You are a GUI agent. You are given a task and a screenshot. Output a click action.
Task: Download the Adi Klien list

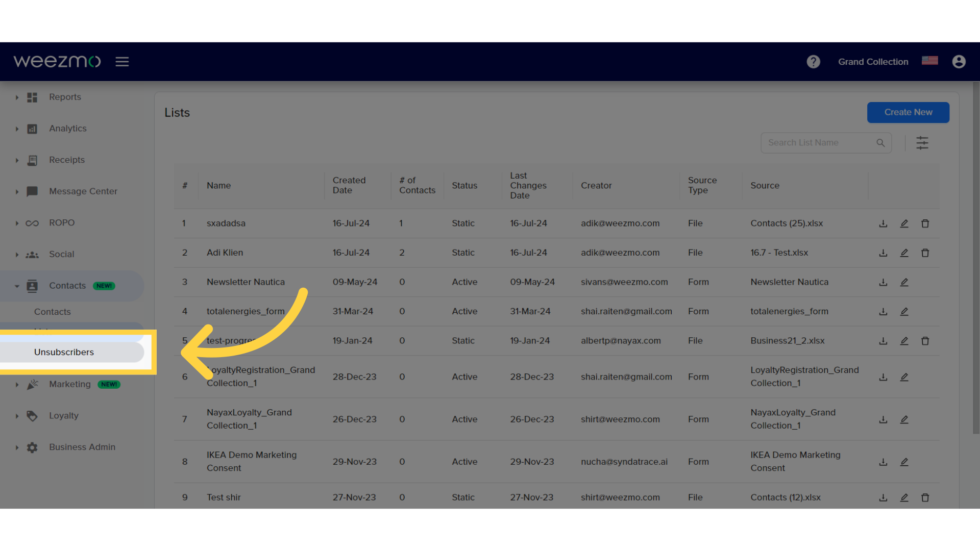pos(883,253)
